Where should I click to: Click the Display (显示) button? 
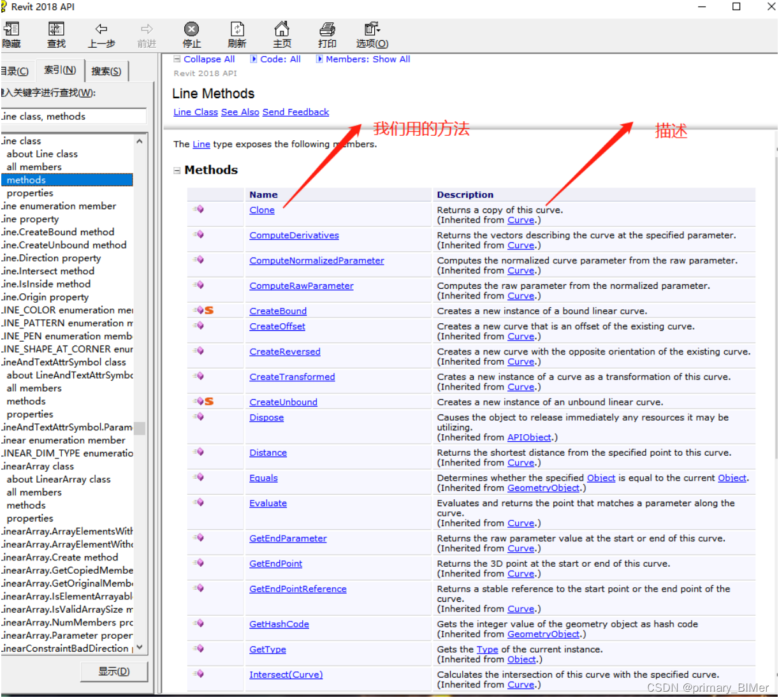pos(114,671)
